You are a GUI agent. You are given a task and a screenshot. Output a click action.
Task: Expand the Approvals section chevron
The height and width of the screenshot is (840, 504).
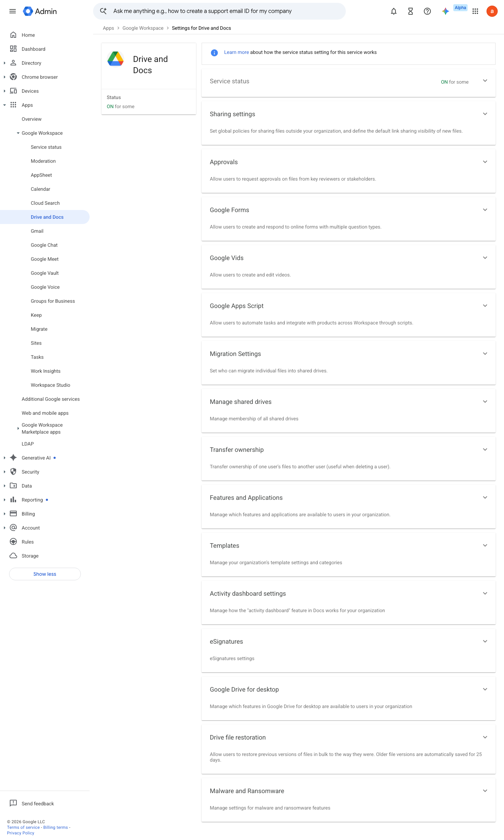pos(485,162)
